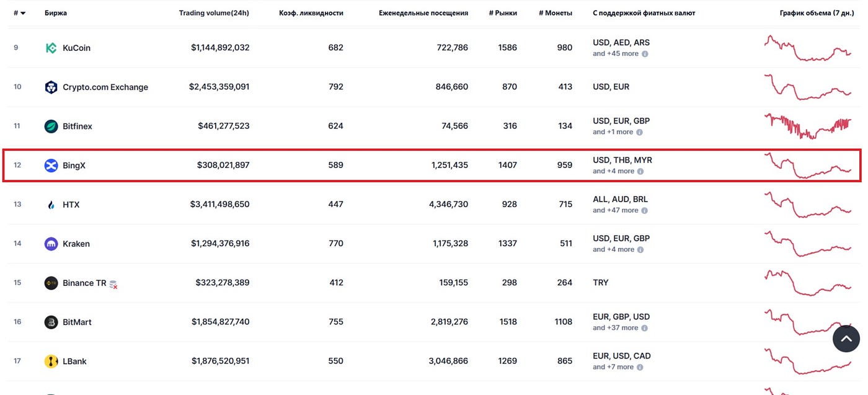868x395 pixels.
Task: Click KuCoin volume $1,144,892,032
Action: pyautogui.click(x=220, y=48)
